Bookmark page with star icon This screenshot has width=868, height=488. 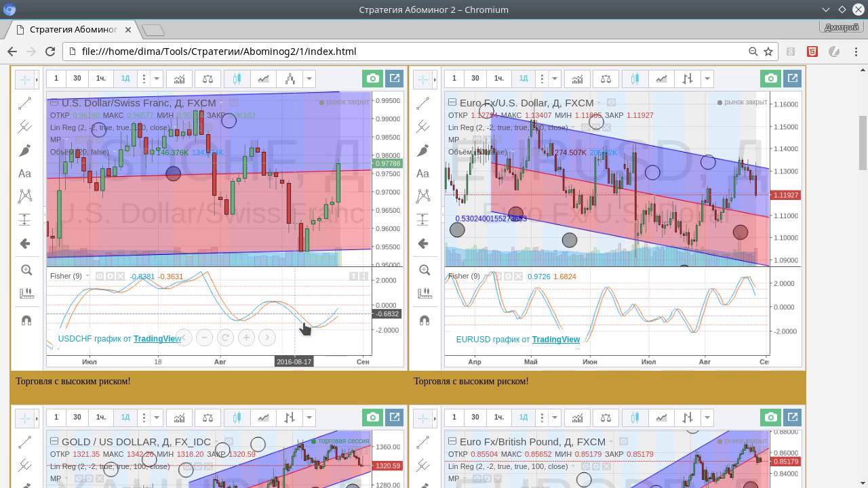tap(768, 51)
